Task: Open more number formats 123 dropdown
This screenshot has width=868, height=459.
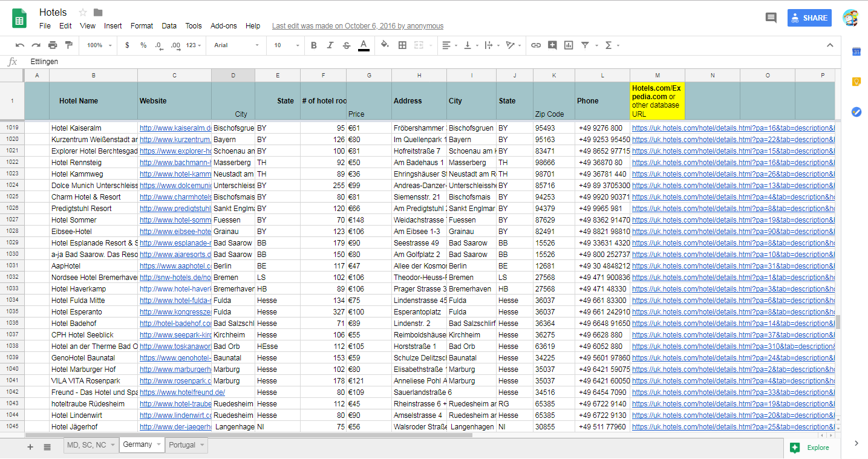Action: tap(194, 45)
